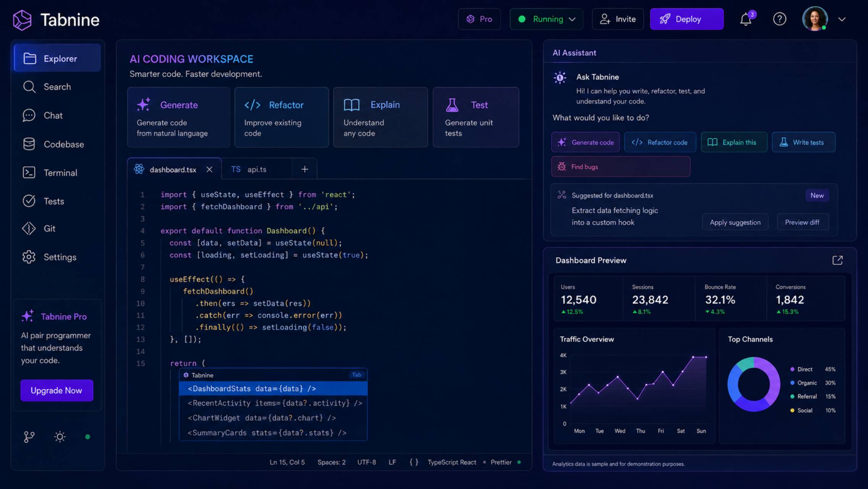Click the Tab key hint badge
868x489 pixels.
pos(357,375)
